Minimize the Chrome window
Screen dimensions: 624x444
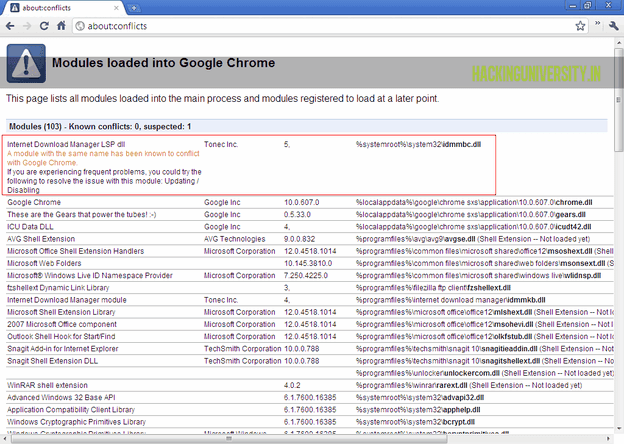[x=573, y=5]
